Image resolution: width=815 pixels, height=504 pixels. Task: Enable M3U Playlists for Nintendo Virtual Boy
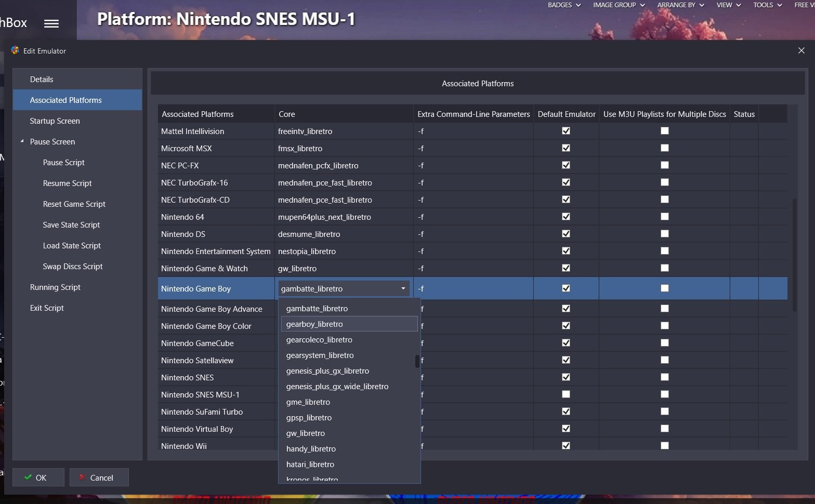click(x=665, y=429)
